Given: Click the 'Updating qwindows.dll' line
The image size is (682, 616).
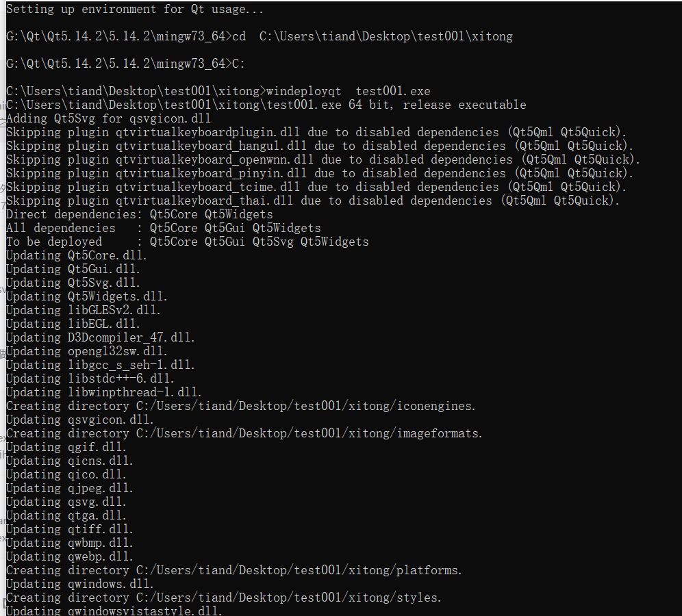Looking at the screenshot, I should click(x=80, y=584).
